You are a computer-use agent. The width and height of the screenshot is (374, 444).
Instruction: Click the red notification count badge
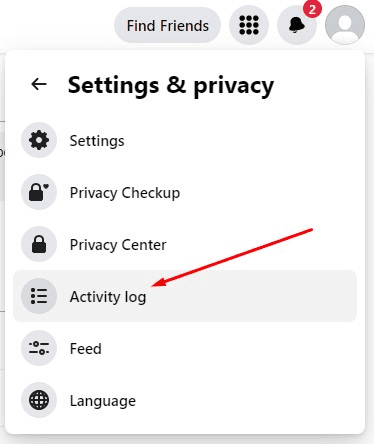click(312, 9)
